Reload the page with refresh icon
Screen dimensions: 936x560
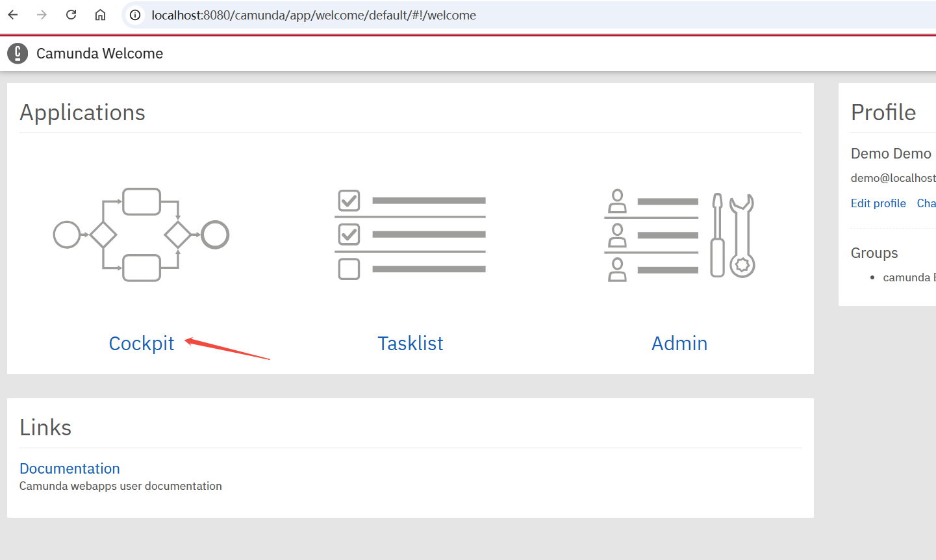[x=71, y=15]
